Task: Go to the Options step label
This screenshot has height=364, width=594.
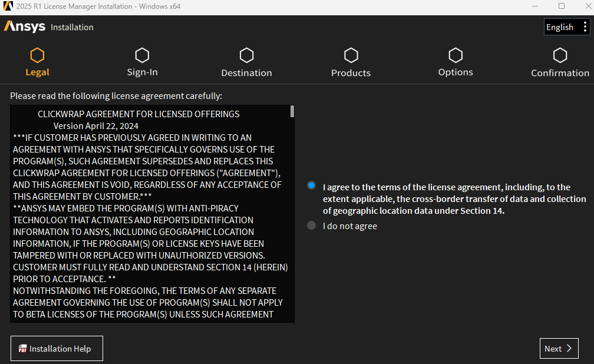Action: point(456,72)
